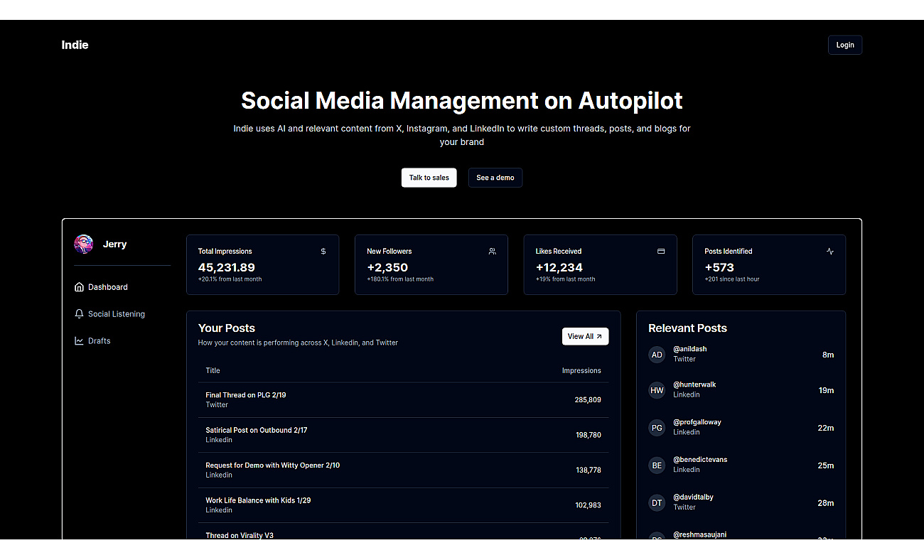Click the Relevant Posts heading
Screen dimensions: 924x560
(687, 328)
